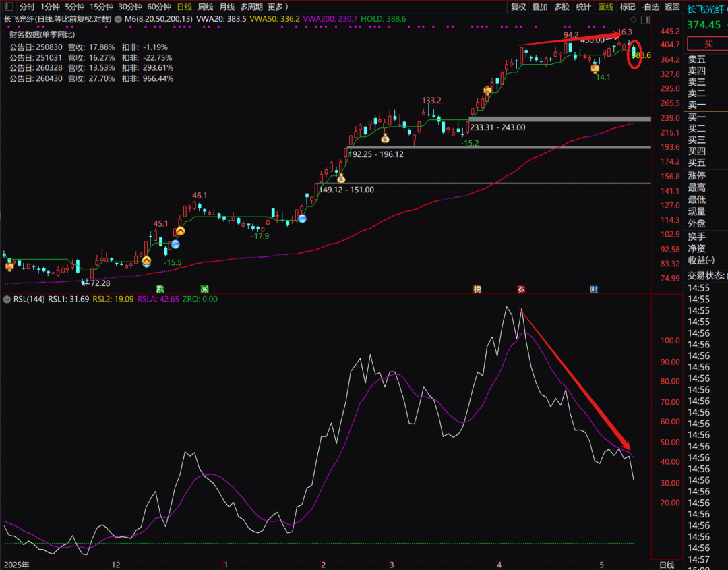
Task: Open the main chart indicator dropdown beside 对数
Action: 119,19
